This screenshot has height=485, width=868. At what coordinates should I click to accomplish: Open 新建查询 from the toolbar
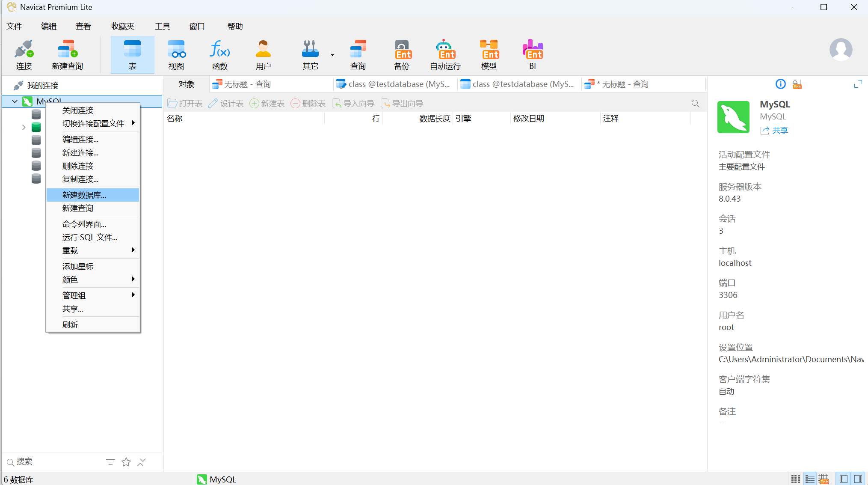click(x=67, y=55)
